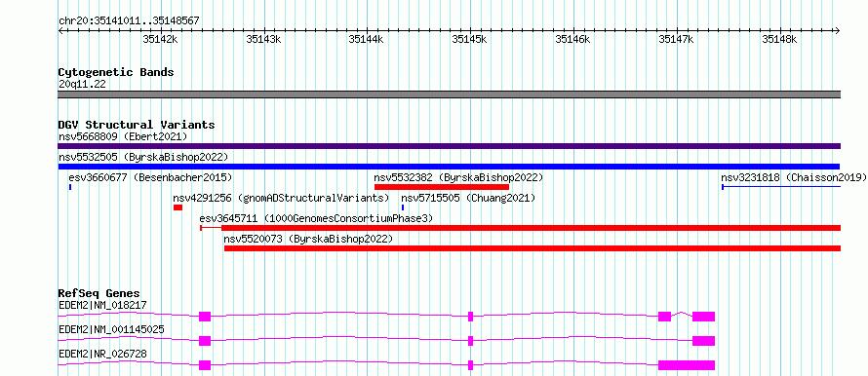
Task: Open nsv5520073 (ByrskaBishop2022) variant label
Action: coord(308,239)
